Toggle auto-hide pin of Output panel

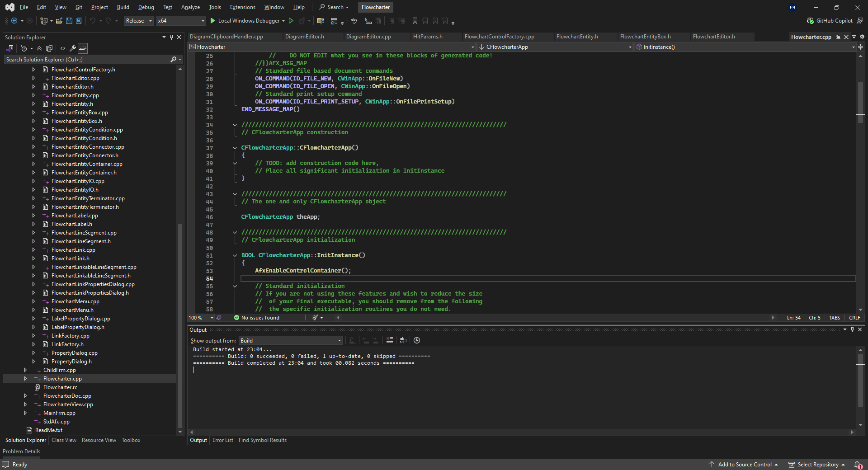pyautogui.click(x=852, y=330)
